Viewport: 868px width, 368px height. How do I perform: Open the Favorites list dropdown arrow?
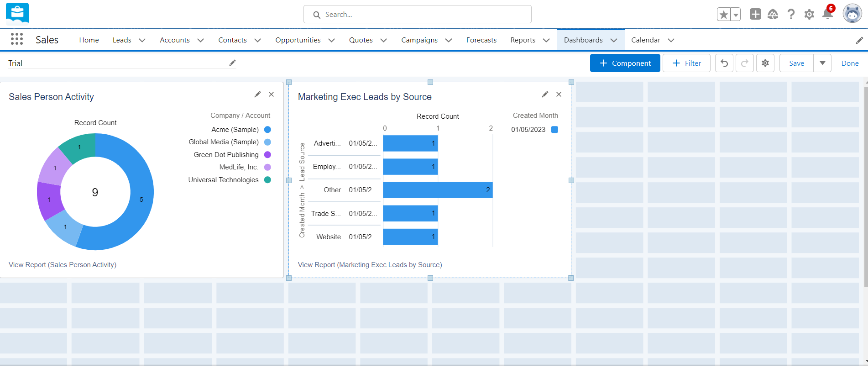pos(736,15)
